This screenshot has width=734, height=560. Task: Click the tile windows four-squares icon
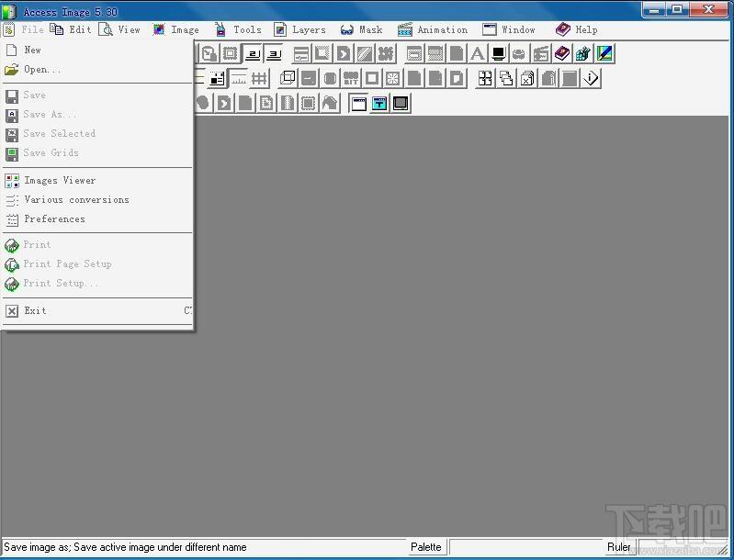pos(485,79)
